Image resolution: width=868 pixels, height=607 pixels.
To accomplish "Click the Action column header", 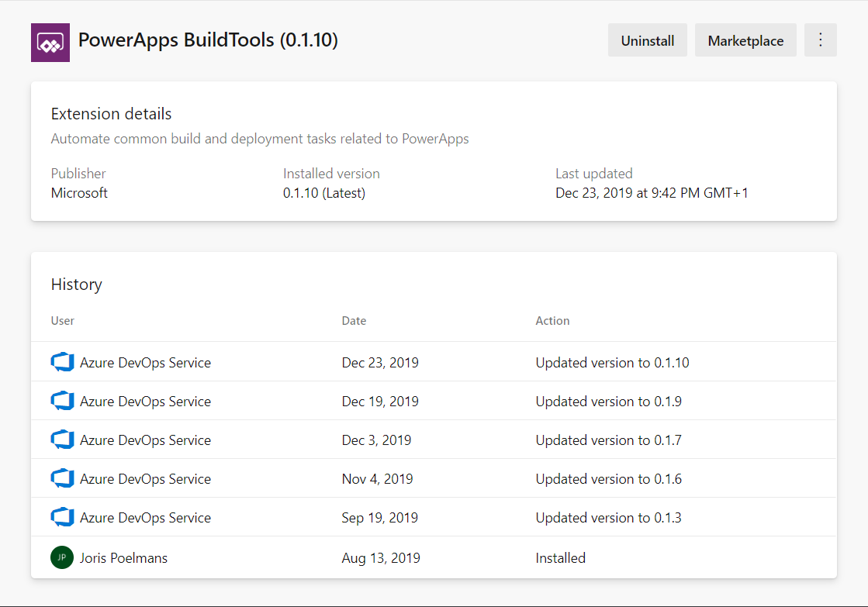I will click(552, 320).
